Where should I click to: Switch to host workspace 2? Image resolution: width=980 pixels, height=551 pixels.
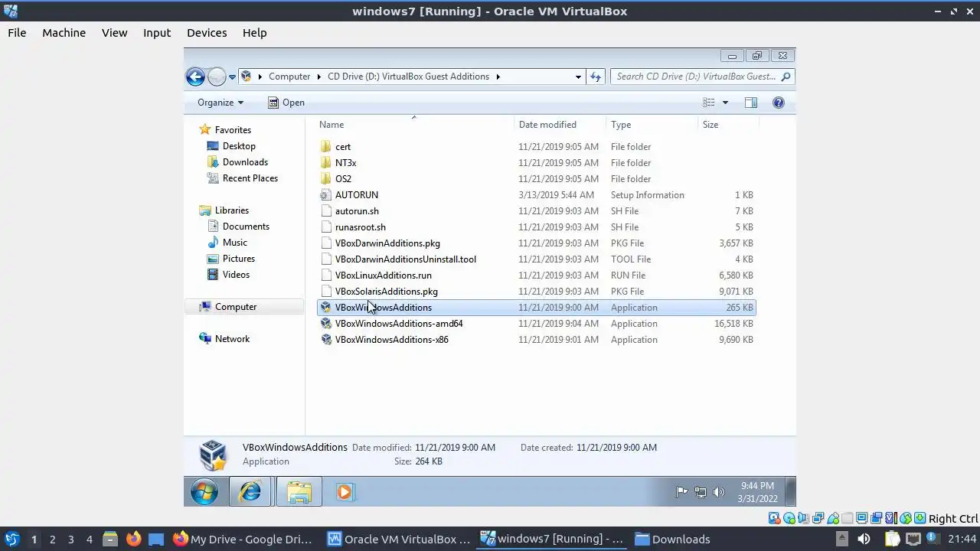click(x=52, y=539)
